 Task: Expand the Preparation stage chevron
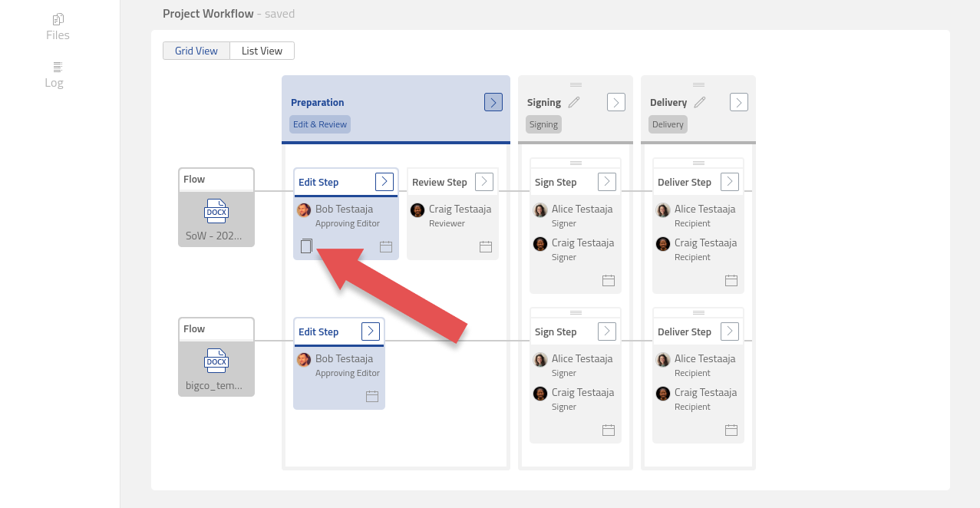pos(493,102)
